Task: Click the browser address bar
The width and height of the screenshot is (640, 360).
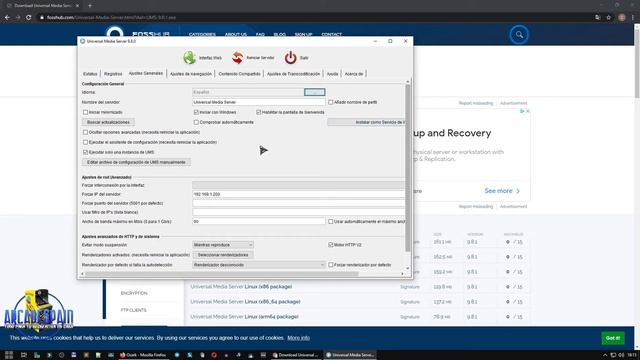Action: (x=314, y=18)
